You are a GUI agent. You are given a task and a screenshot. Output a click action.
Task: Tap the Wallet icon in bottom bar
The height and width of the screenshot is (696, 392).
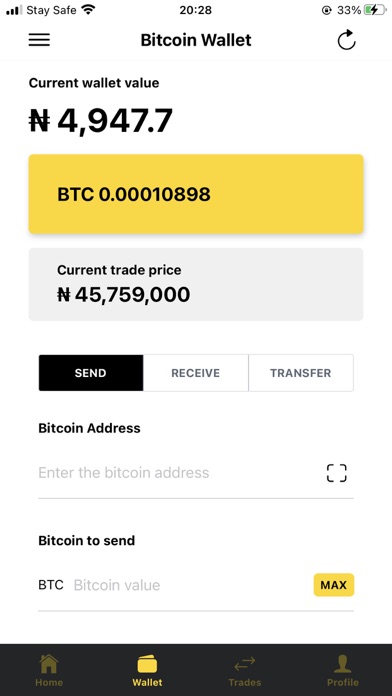point(147,664)
